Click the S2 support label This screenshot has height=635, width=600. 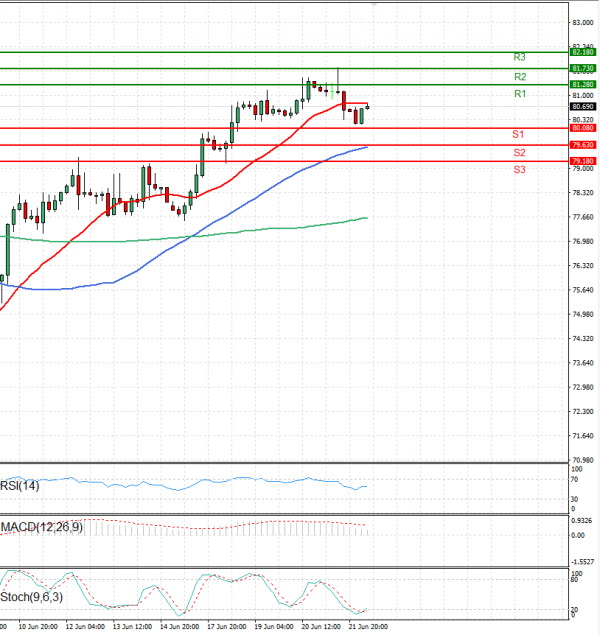coord(519,153)
